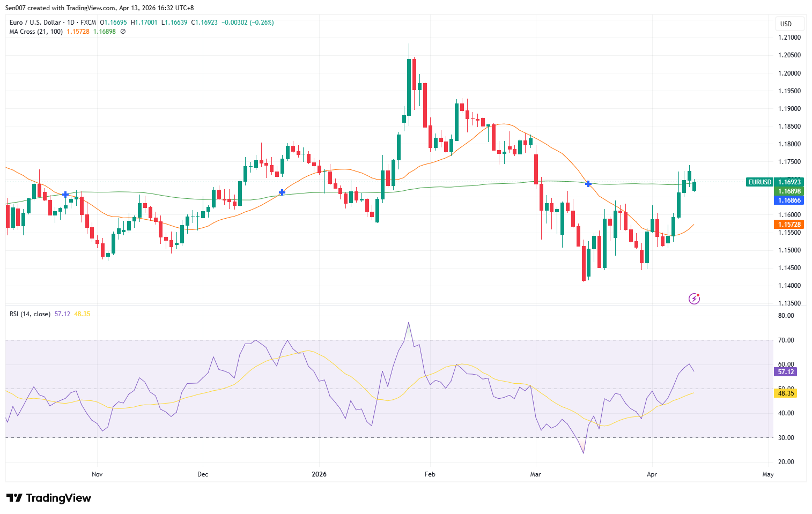The height and width of the screenshot is (514, 812).
Task: Select the RSI (14, close) legend
Action: (x=29, y=314)
